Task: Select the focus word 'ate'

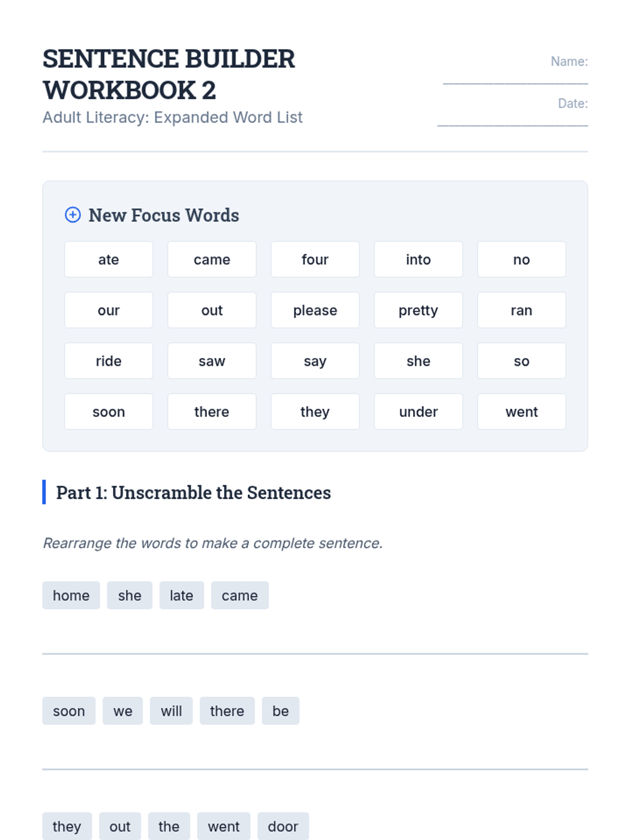Action: 109,259
